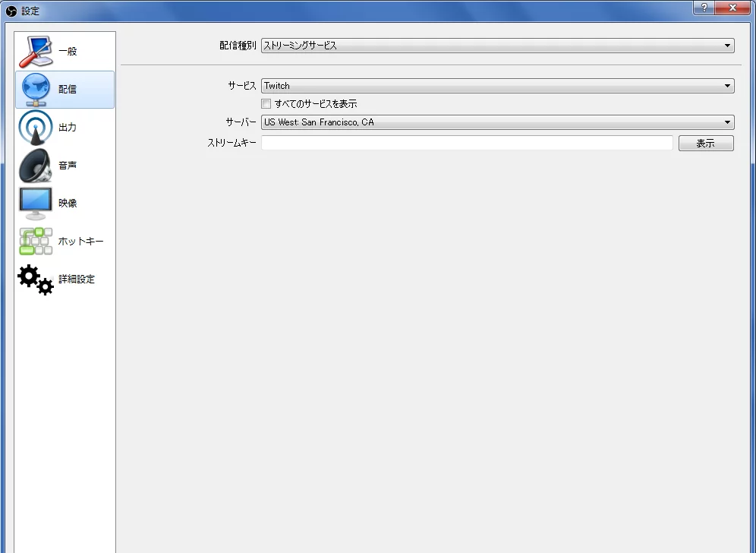
Task: Click the 設定 window title text
Action: tap(30, 11)
